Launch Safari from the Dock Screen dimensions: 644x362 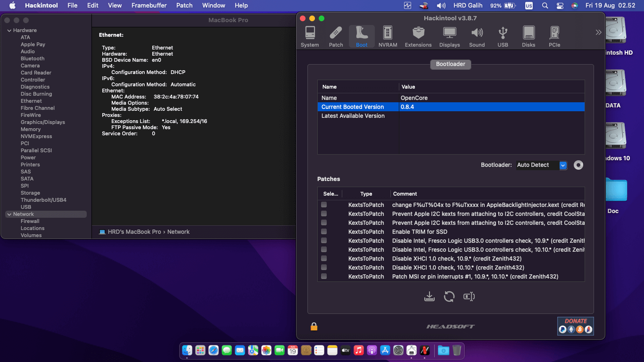[x=214, y=350]
